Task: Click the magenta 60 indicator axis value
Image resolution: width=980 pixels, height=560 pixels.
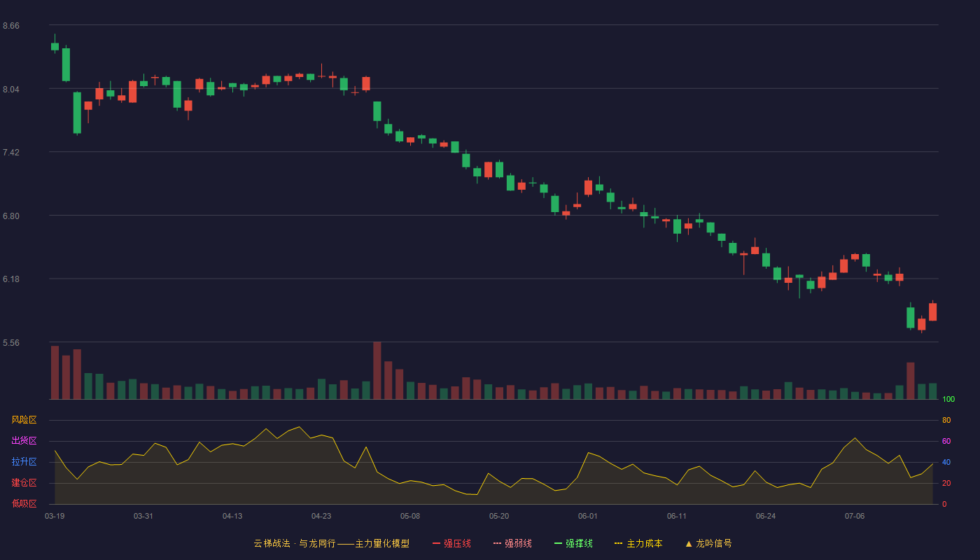Action: 946,441
